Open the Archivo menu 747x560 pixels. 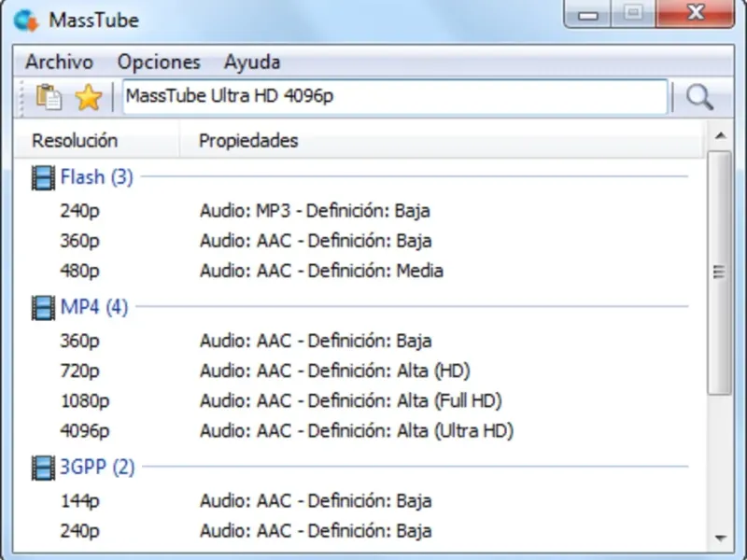pos(59,62)
